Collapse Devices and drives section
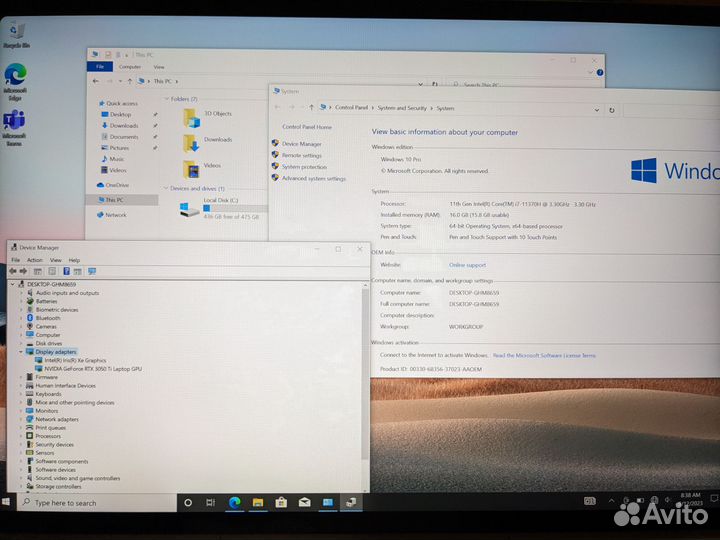The width and height of the screenshot is (720, 540). click(166, 188)
